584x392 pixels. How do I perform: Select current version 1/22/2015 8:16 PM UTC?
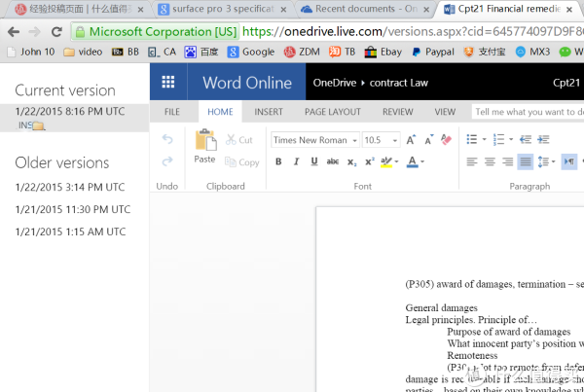point(75,118)
